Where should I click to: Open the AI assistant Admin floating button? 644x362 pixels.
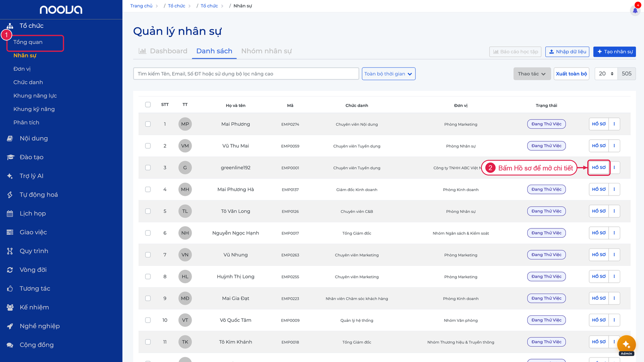click(x=626, y=345)
